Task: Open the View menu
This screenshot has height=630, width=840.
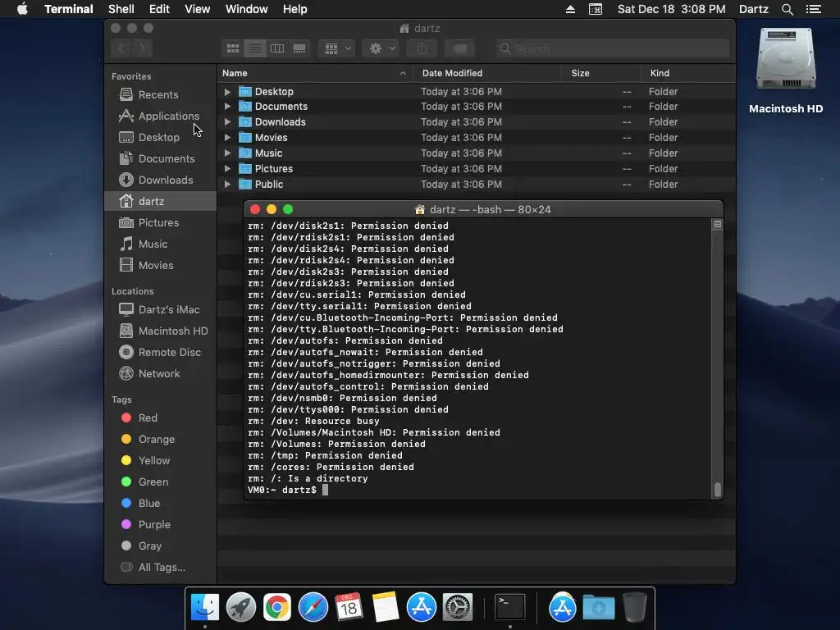Action: coord(197,9)
